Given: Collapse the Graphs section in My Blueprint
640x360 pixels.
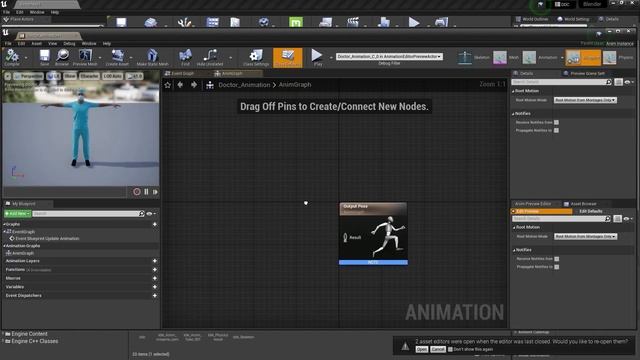Looking at the screenshot, I should click(x=4, y=224).
